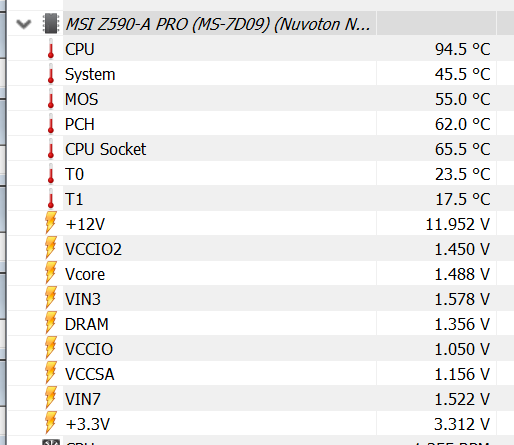
Task: Click the CPU temperature thermometer icon
Action: [51, 49]
